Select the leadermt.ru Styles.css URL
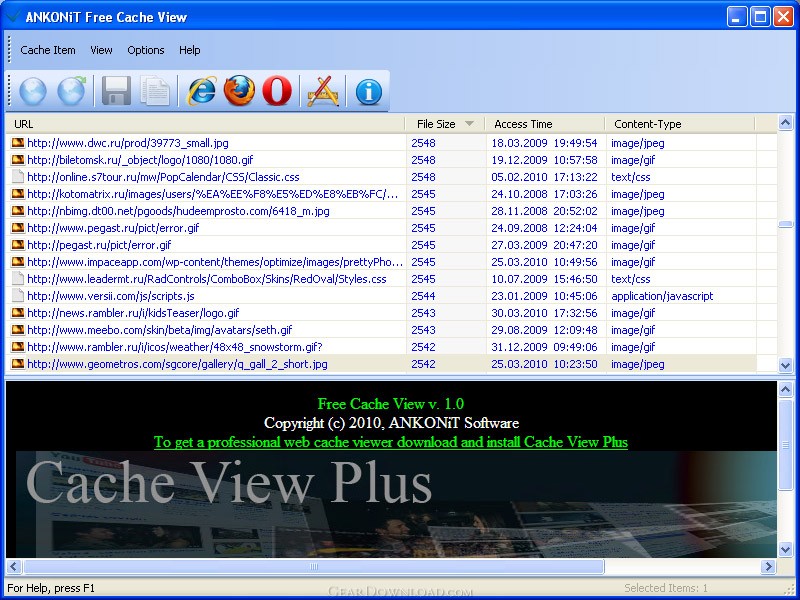The height and width of the screenshot is (600, 800). click(x=207, y=279)
